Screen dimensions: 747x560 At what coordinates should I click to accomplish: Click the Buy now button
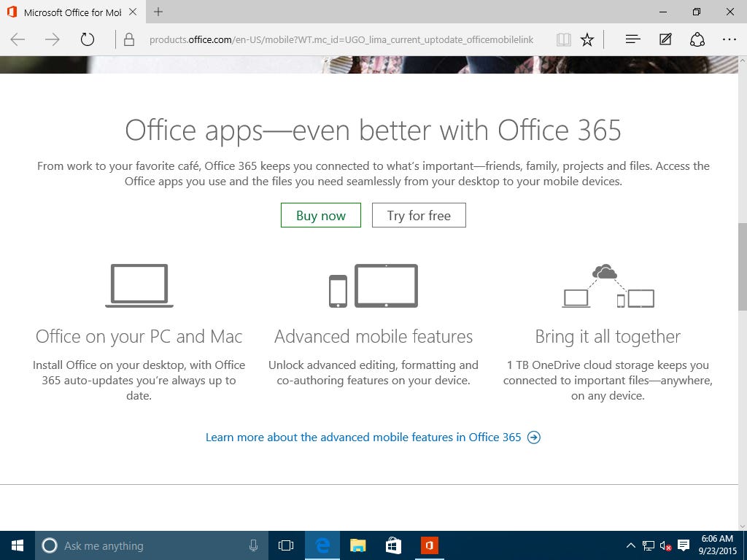(x=320, y=215)
